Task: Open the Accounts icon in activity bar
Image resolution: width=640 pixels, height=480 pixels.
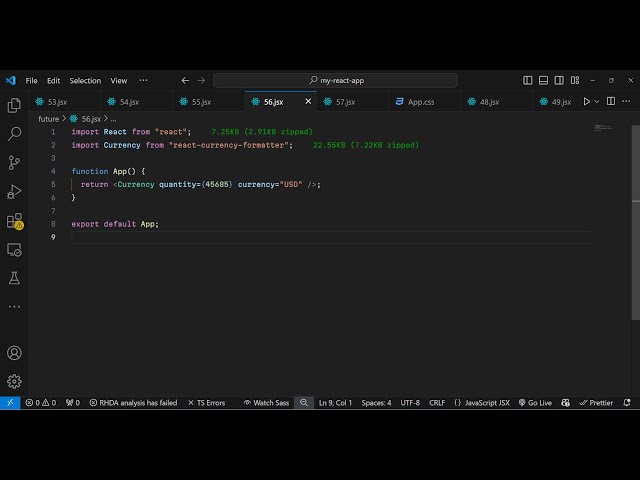Action: (x=14, y=353)
